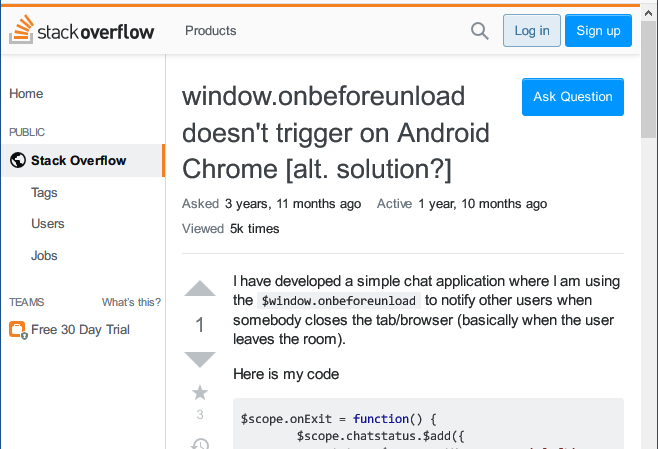Favorite the question with the star icon
The image size is (658, 449).
pyautogui.click(x=200, y=392)
